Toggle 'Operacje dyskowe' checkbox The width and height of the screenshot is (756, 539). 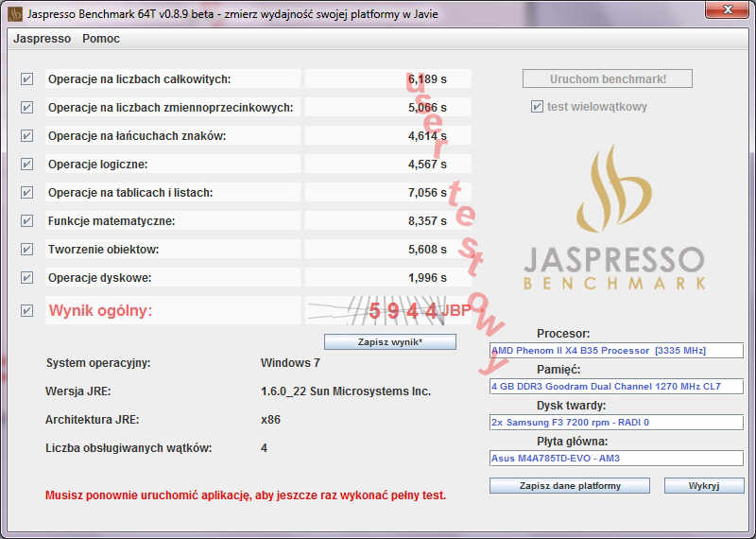coord(27,277)
